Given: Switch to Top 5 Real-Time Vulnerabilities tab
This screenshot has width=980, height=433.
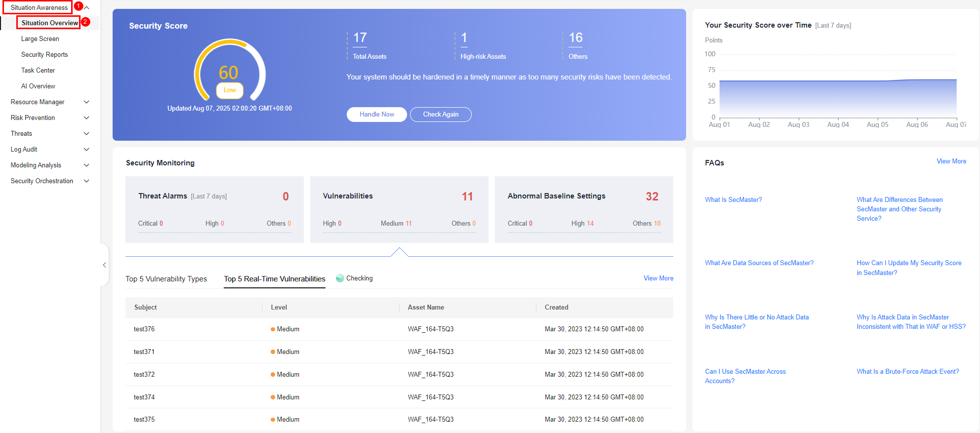Looking at the screenshot, I should point(275,278).
